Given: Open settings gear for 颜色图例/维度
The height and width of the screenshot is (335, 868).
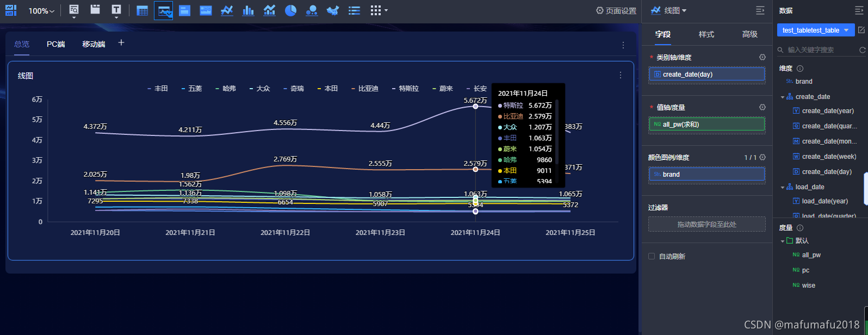Looking at the screenshot, I should 762,157.
